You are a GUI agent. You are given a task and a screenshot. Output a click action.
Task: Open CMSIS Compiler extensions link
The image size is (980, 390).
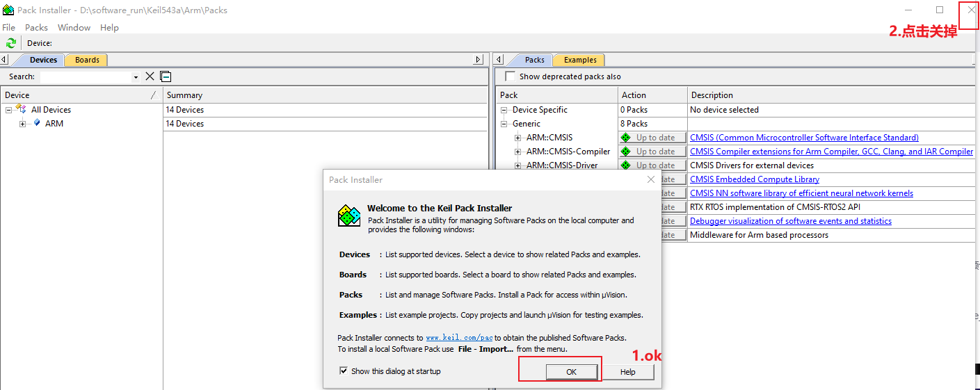[831, 152]
